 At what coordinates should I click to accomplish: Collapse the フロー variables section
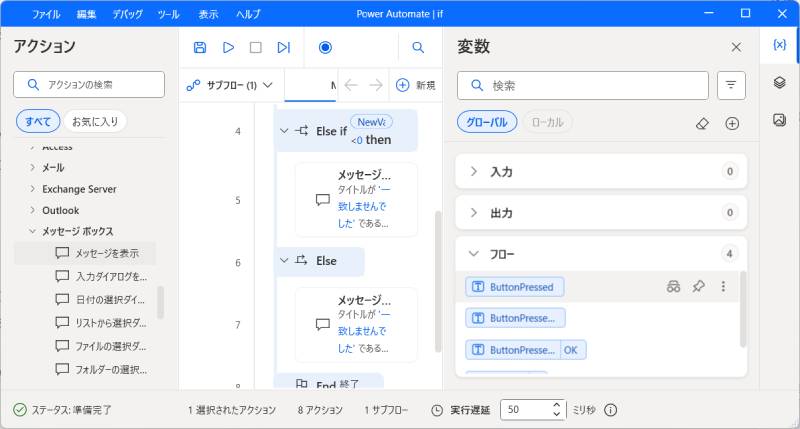(x=473, y=254)
